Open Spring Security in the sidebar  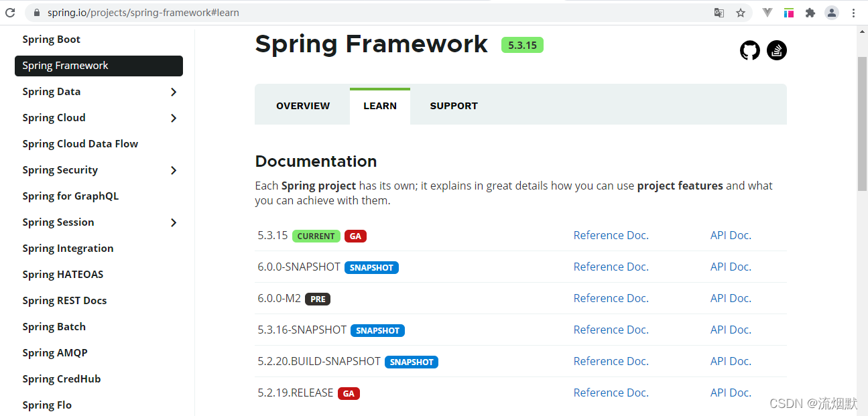pyautogui.click(x=60, y=170)
